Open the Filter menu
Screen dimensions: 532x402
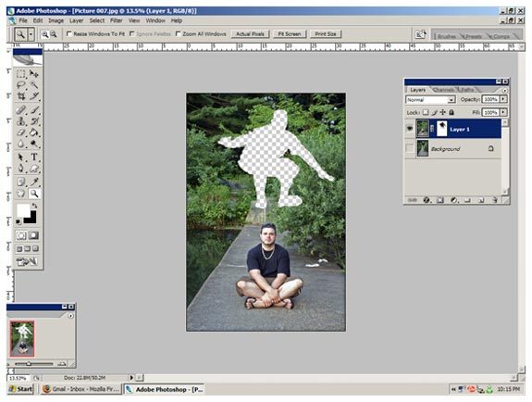pos(116,20)
